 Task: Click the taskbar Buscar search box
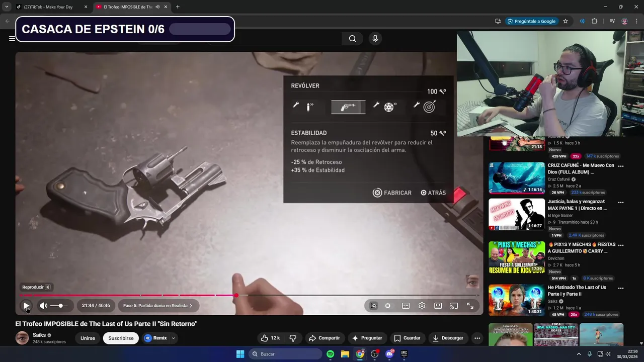click(x=285, y=354)
